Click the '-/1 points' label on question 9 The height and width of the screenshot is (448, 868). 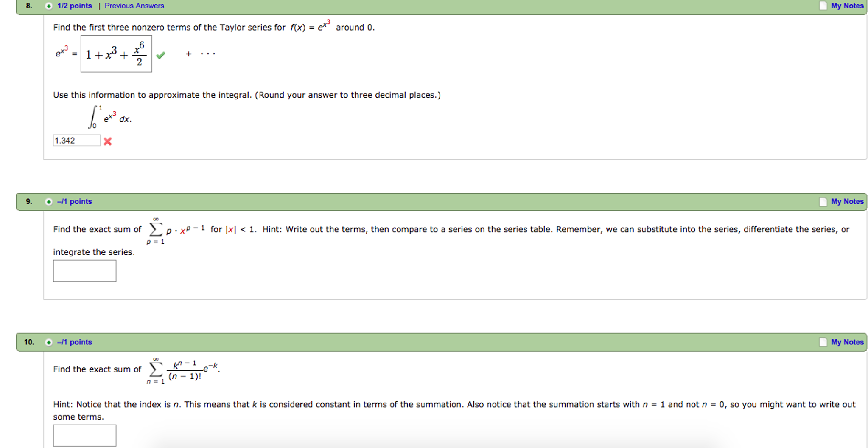pyautogui.click(x=74, y=201)
